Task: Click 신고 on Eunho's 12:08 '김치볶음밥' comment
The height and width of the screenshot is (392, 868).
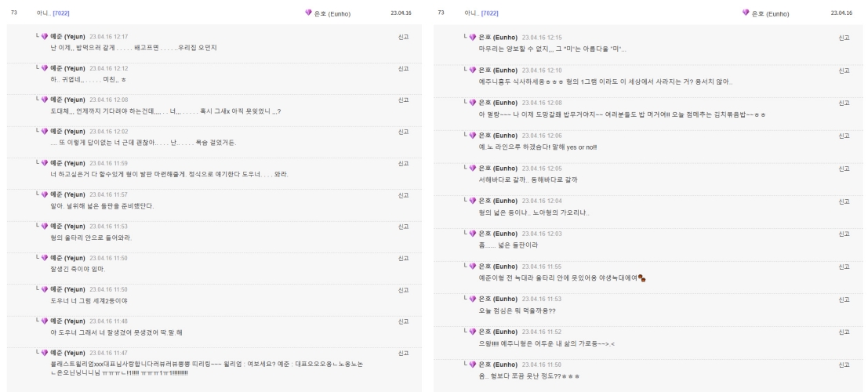Action: 844,103
